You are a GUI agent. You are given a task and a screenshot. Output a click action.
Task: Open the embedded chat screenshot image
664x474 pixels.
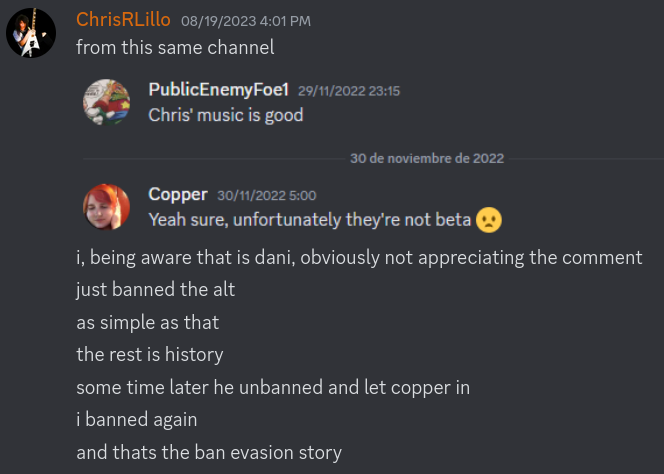[x=370, y=155]
